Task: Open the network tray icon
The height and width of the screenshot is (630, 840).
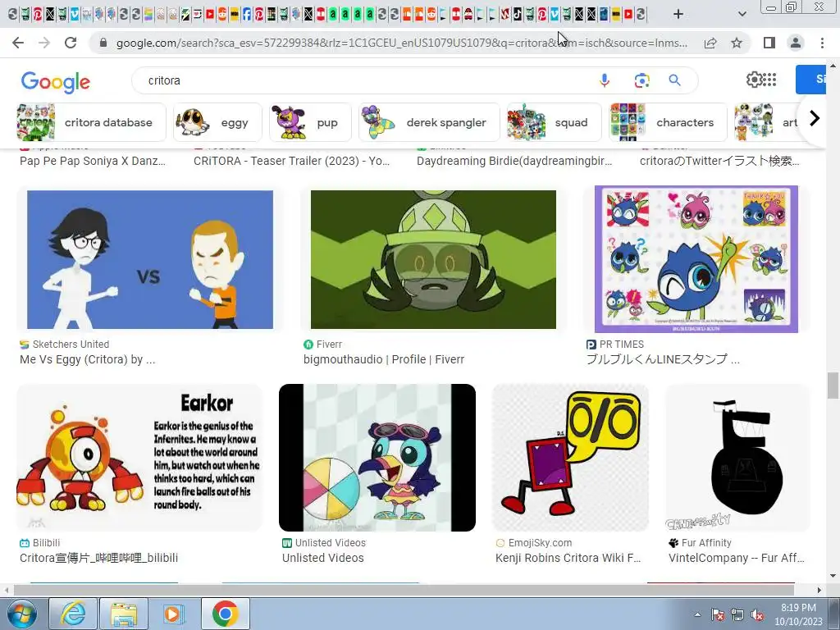Action: point(737,614)
